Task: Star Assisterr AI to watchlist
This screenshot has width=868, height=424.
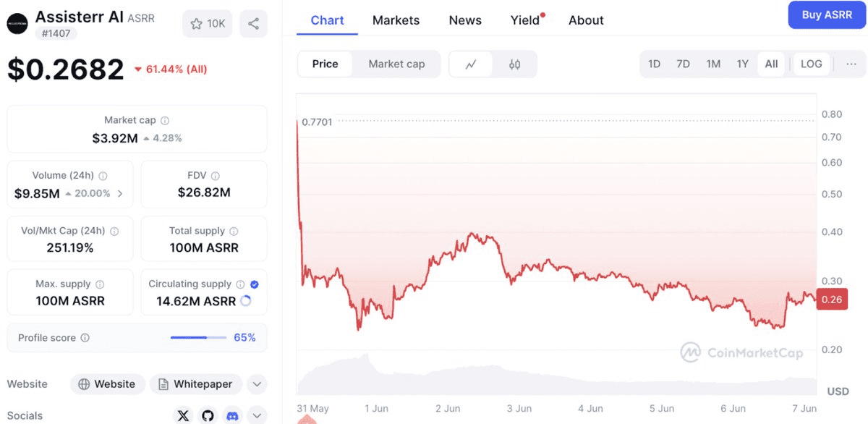Action: (207, 24)
